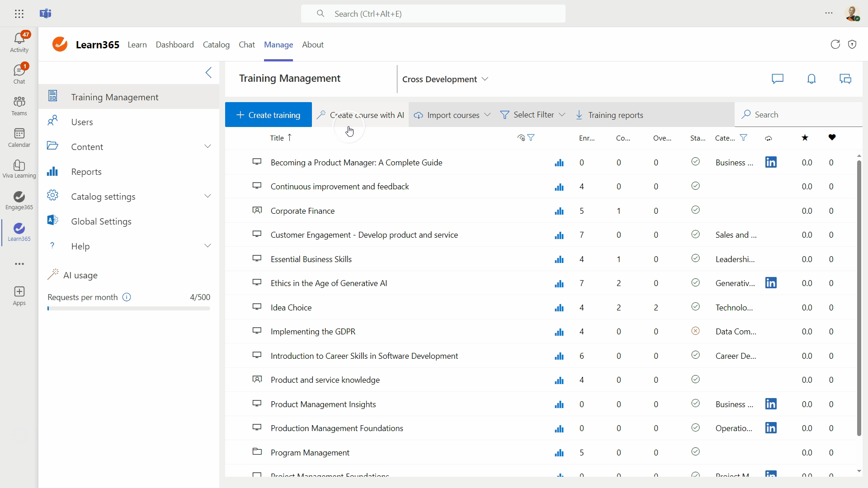
Task: Click the vertical scrollbar of course list
Action: click(859, 298)
